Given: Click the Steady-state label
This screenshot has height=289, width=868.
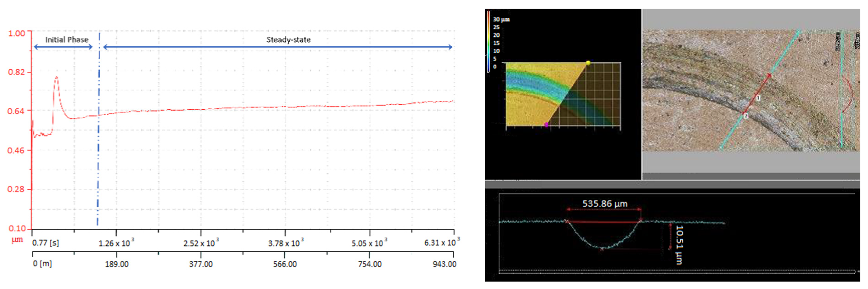Looking at the screenshot, I should [288, 40].
